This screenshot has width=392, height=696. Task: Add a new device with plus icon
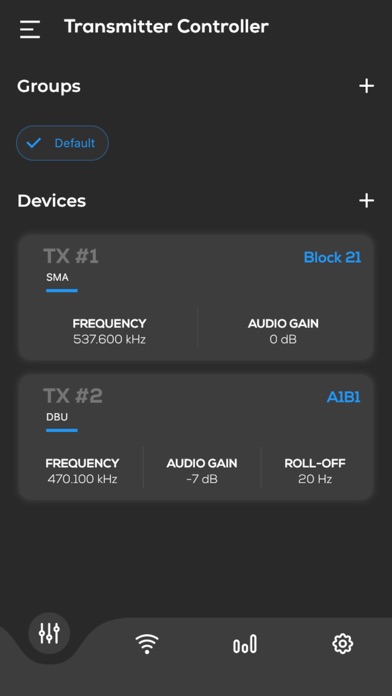pos(366,201)
